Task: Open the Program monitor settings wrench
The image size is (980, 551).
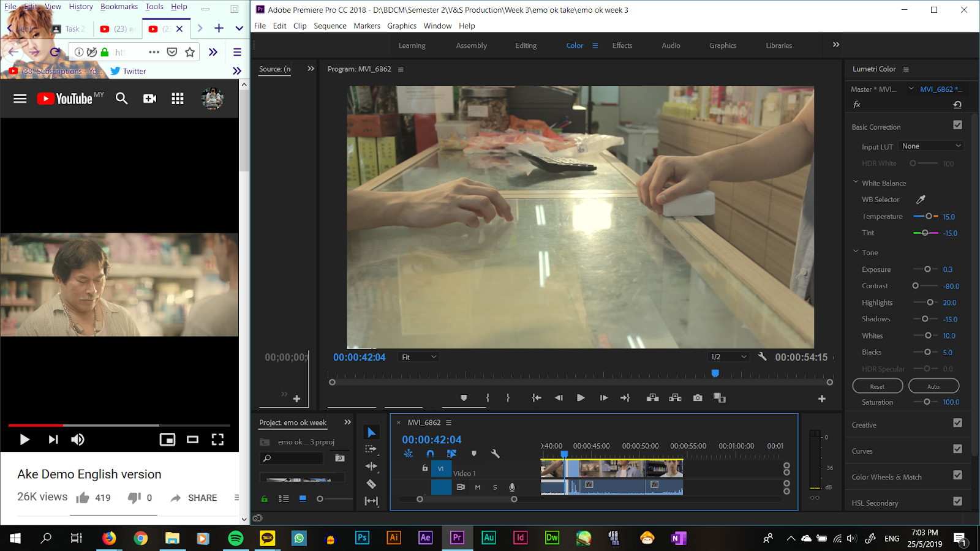Action: click(763, 356)
